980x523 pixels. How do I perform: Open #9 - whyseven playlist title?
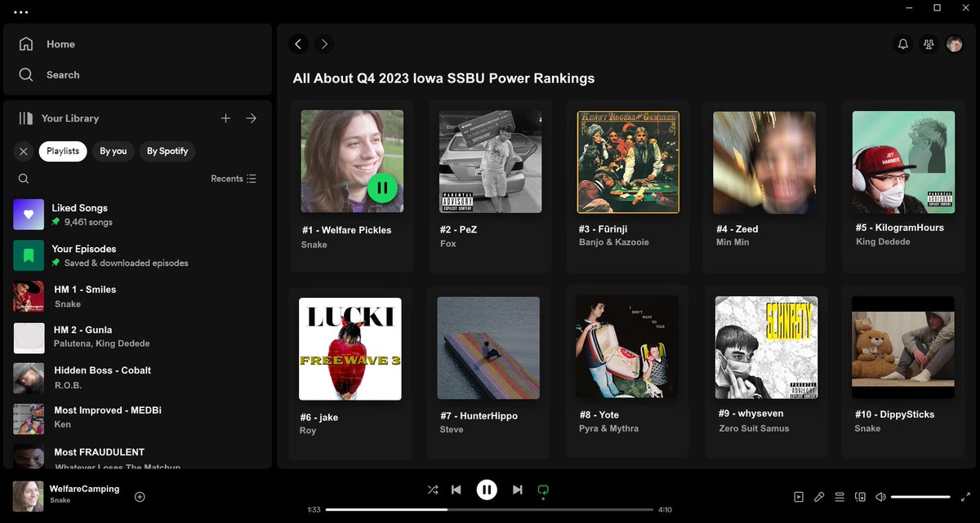751,414
